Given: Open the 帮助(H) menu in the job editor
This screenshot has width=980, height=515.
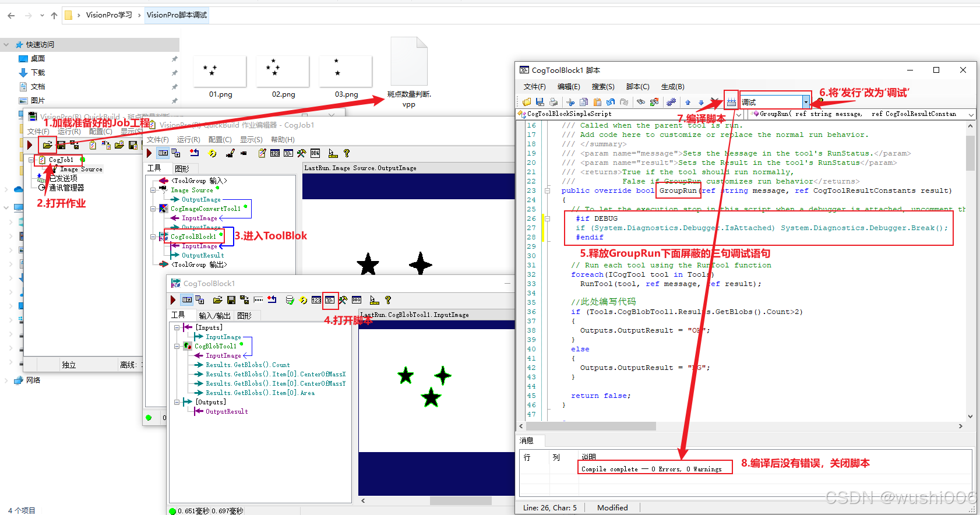Looking at the screenshot, I should (x=283, y=140).
